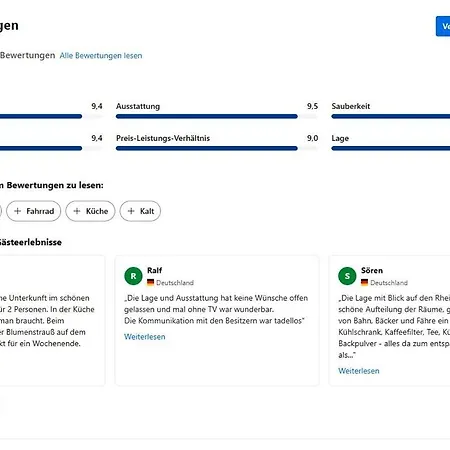
Task: Open Weiterlesen in Sören's review
Action: pos(359,371)
